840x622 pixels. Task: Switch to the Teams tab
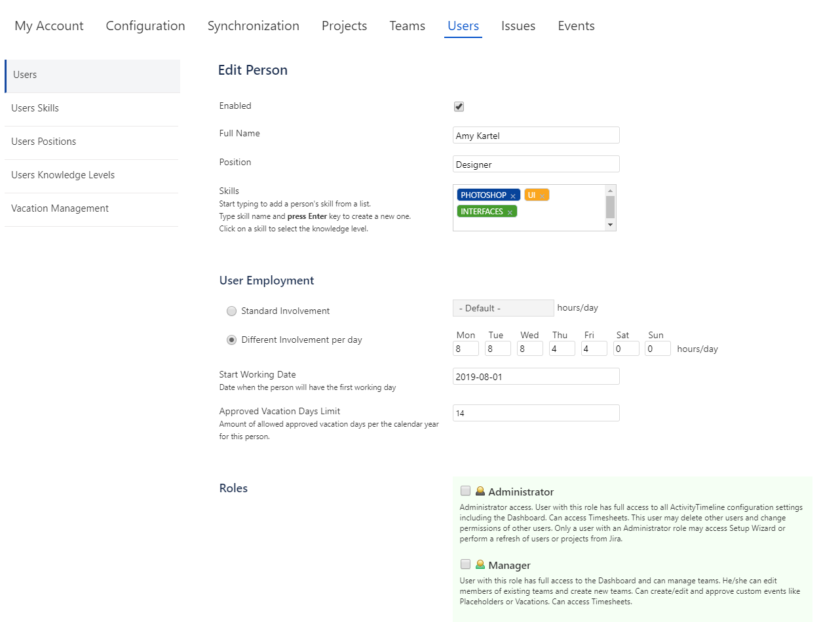point(407,26)
